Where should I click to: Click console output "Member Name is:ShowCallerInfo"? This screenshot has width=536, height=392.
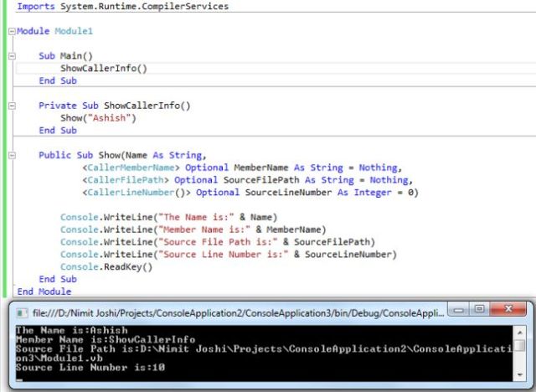click(x=106, y=339)
